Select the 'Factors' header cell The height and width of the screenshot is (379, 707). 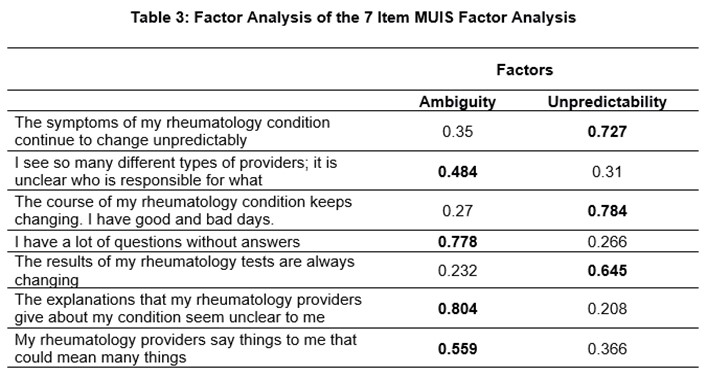point(524,70)
